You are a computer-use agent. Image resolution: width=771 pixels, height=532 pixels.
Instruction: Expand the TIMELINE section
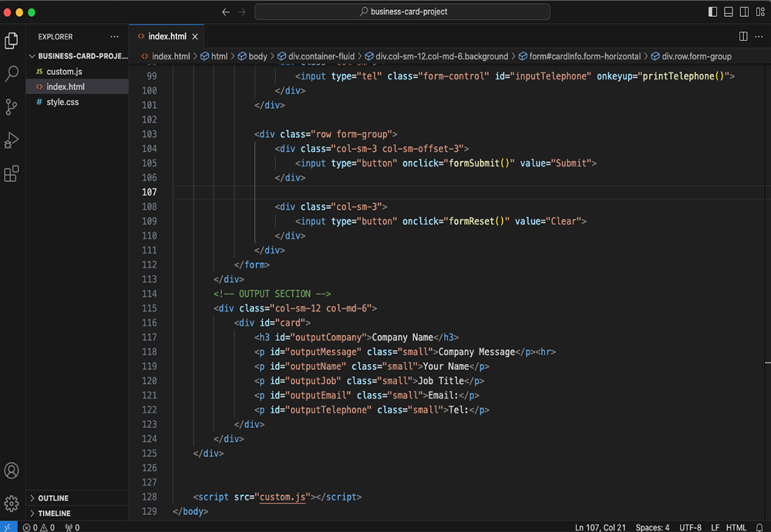pos(78,513)
